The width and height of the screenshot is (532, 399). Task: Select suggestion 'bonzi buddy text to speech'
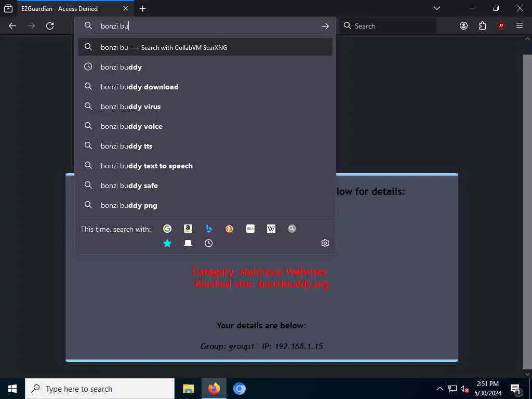tap(205, 166)
